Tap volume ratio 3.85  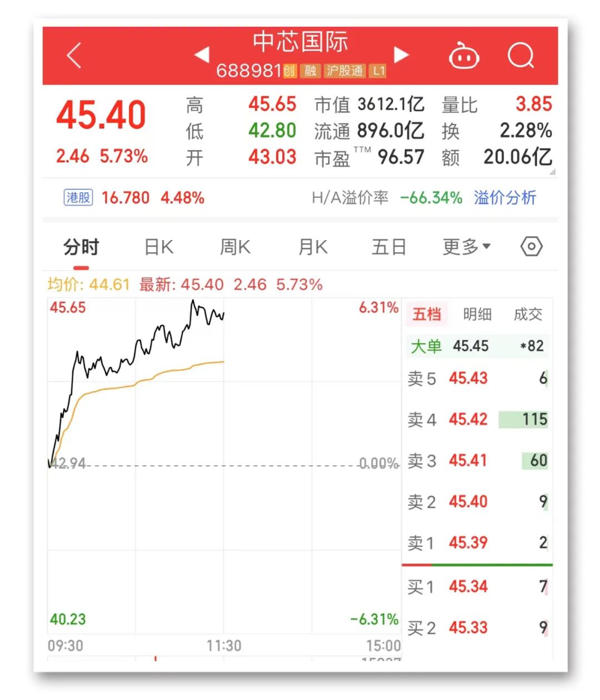pos(533,104)
